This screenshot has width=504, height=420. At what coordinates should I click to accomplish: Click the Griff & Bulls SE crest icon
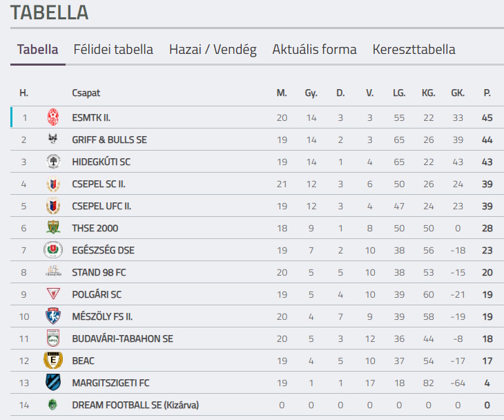coord(53,140)
